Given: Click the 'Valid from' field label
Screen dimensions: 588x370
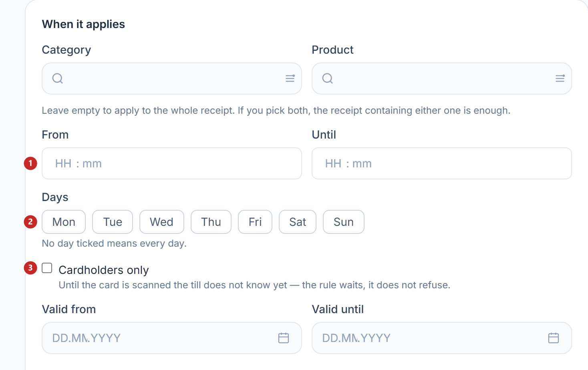Looking at the screenshot, I should click(69, 310).
